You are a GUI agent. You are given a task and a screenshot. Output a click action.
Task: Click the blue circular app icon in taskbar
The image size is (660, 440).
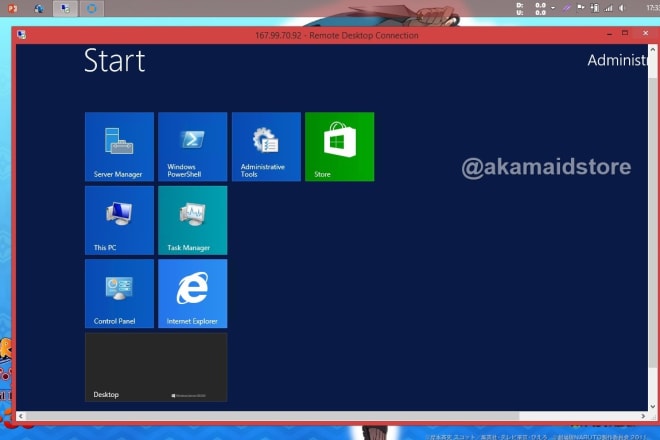point(91,8)
